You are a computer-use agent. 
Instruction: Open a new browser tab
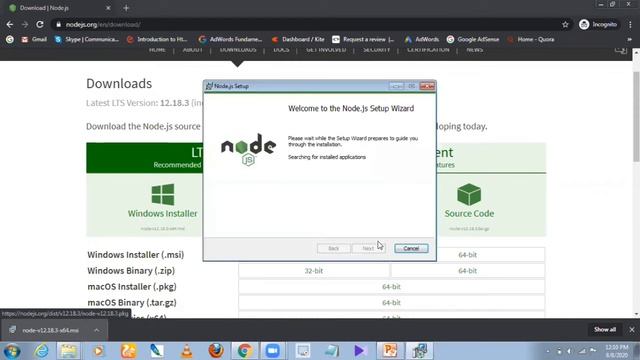(126, 8)
